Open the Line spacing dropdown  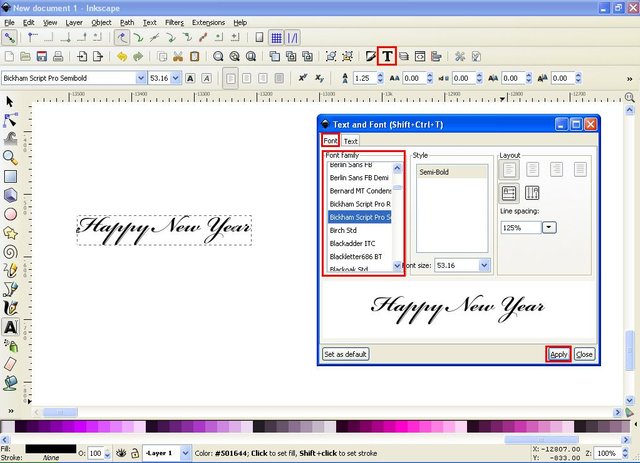[x=549, y=227]
